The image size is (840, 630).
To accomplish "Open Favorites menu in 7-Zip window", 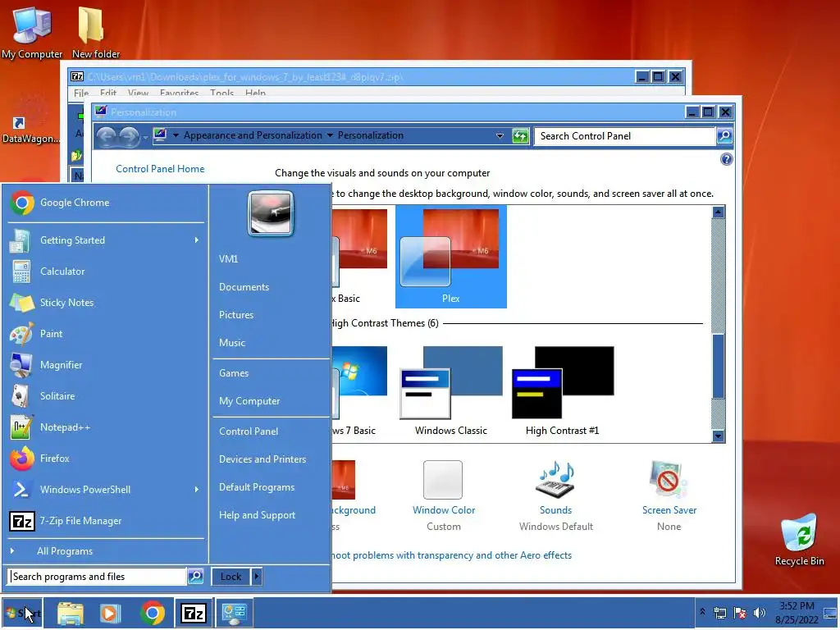I will pyautogui.click(x=179, y=94).
